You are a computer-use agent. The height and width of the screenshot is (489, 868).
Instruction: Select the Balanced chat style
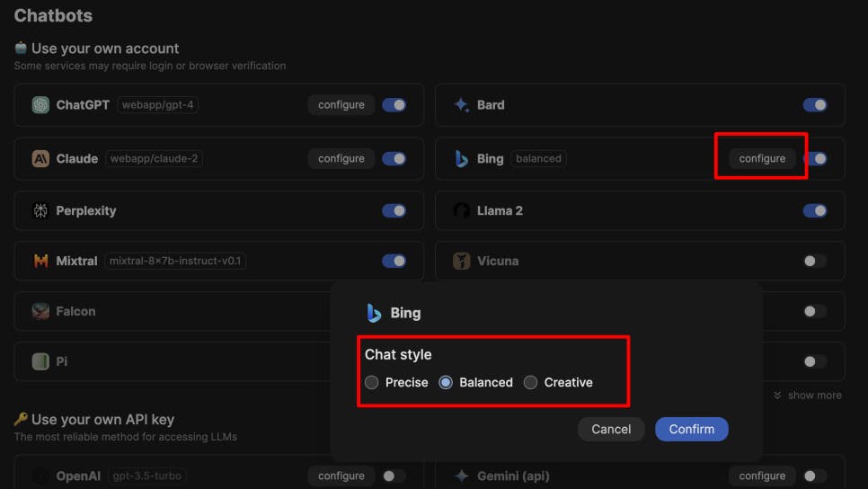point(446,382)
